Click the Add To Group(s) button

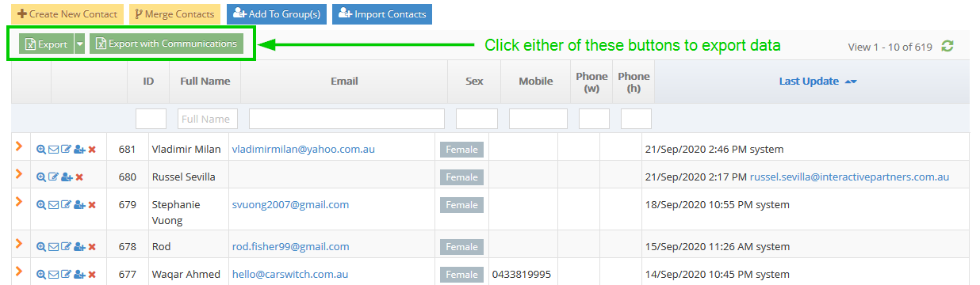[x=277, y=14]
